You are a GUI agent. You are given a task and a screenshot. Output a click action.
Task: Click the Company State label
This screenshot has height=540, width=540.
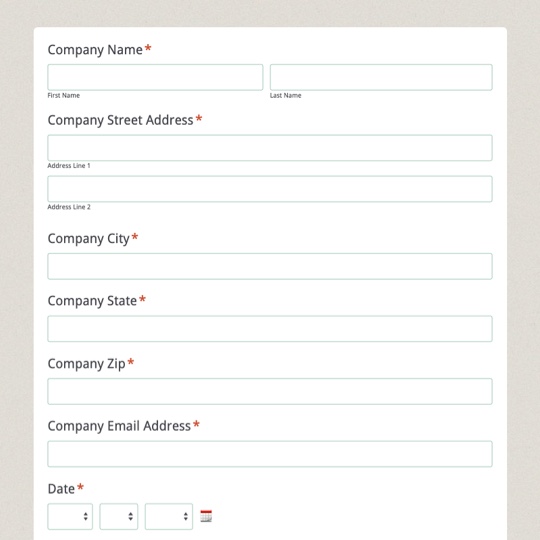click(92, 301)
